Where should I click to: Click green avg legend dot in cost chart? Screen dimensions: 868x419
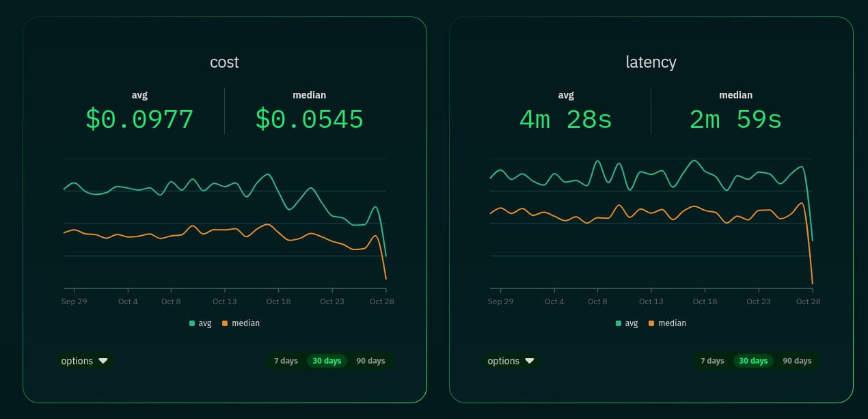(x=192, y=323)
